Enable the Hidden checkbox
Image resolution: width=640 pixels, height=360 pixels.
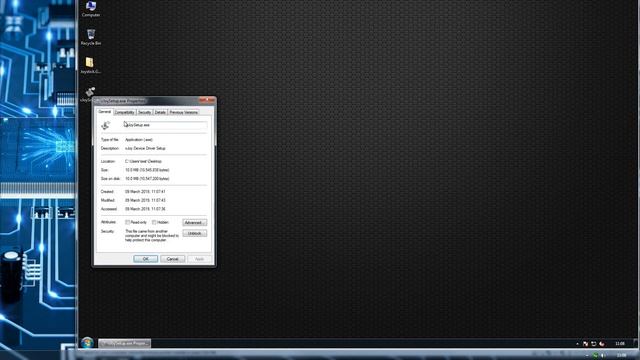154,222
